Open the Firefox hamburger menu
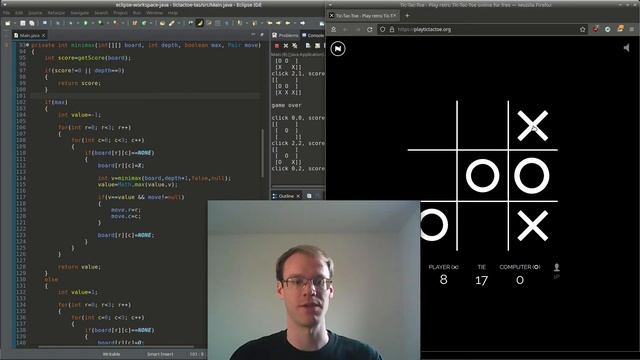Screen dimensions: 640x360 coord(632,29)
